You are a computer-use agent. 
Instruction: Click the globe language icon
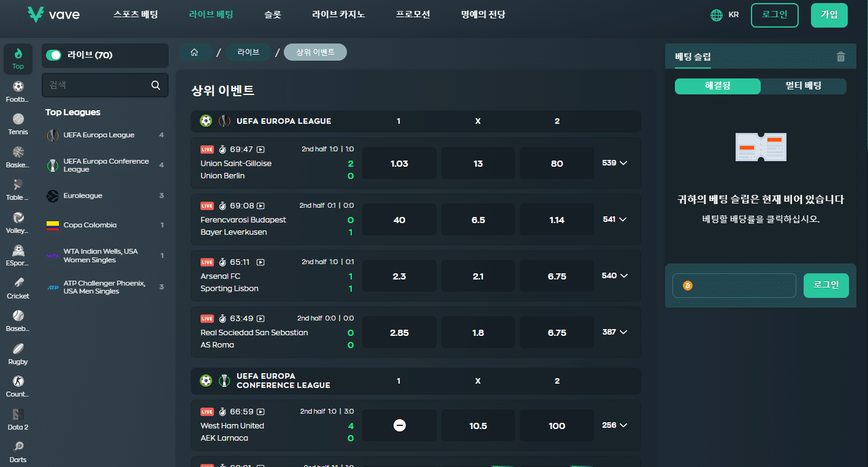(716, 15)
